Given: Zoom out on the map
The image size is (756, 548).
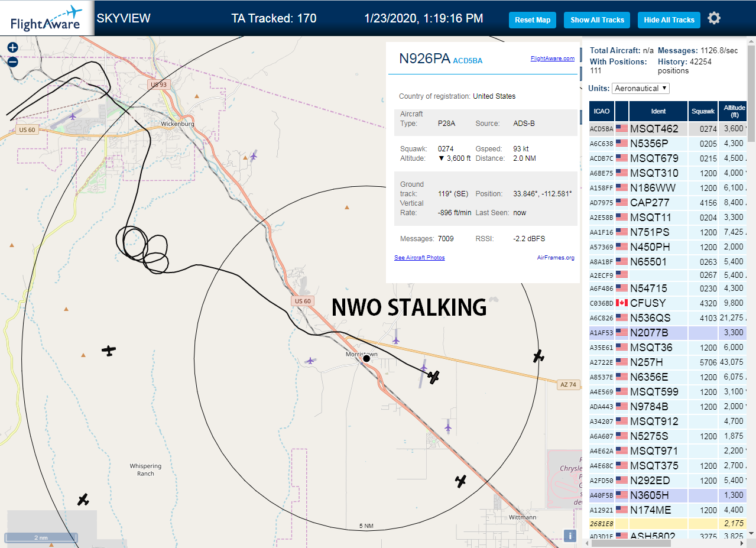Looking at the screenshot, I should pyautogui.click(x=12, y=61).
